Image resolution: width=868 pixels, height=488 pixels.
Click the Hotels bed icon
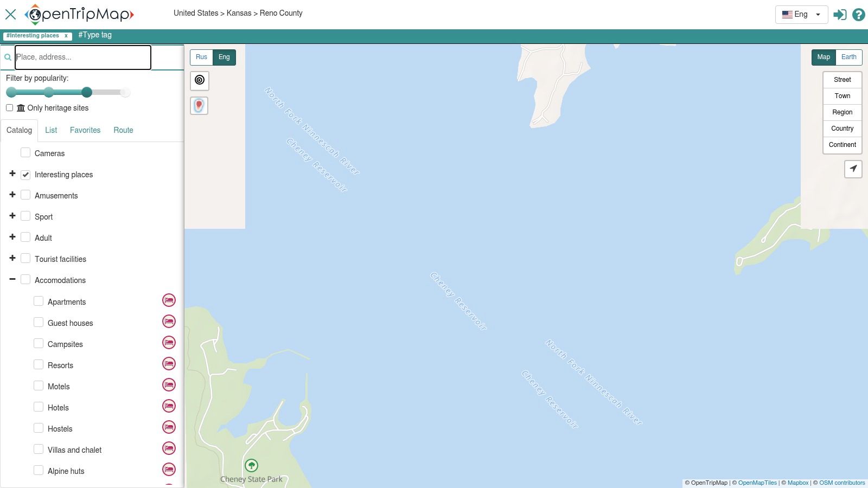point(169,406)
